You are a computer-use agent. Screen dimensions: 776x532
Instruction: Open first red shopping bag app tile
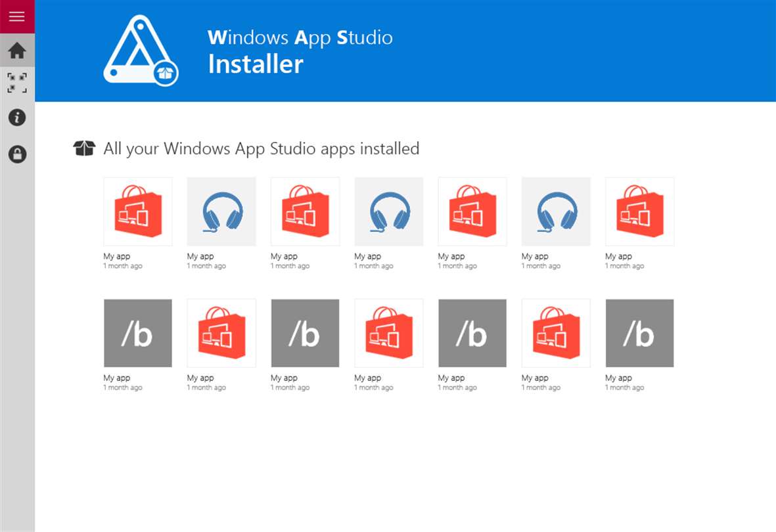138,211
